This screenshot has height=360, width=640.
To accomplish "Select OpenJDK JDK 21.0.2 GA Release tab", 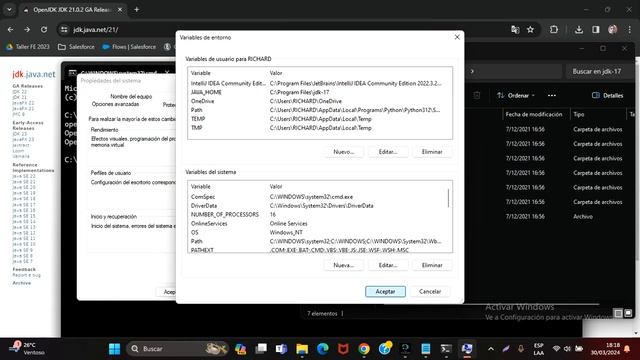I will pyautogui.click(x=72, y=10).
